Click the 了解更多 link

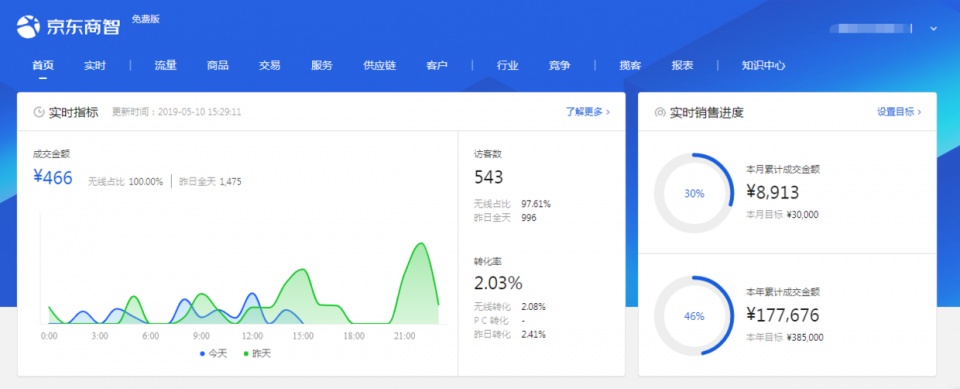click(x=588, y=112)
